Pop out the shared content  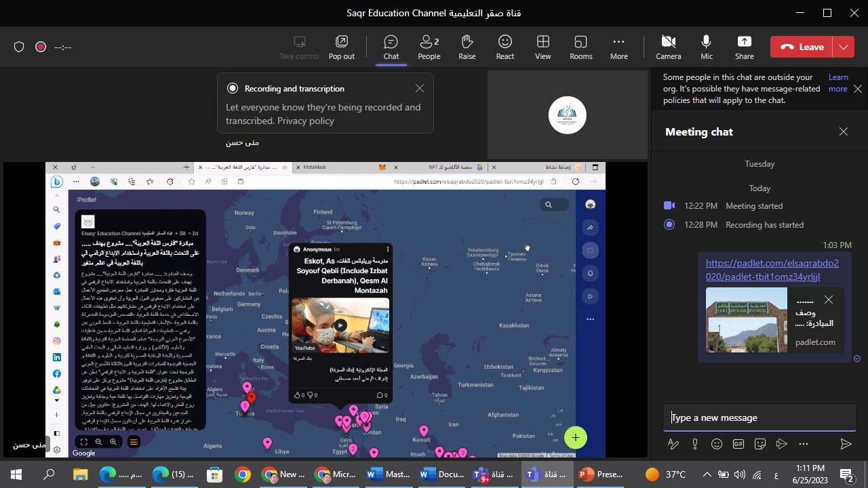click(342, 47)
